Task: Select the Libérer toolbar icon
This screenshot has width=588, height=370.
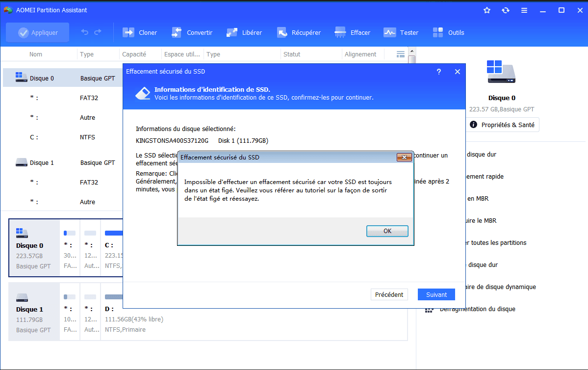Action: pyautogui.click(x=232, y=33)
